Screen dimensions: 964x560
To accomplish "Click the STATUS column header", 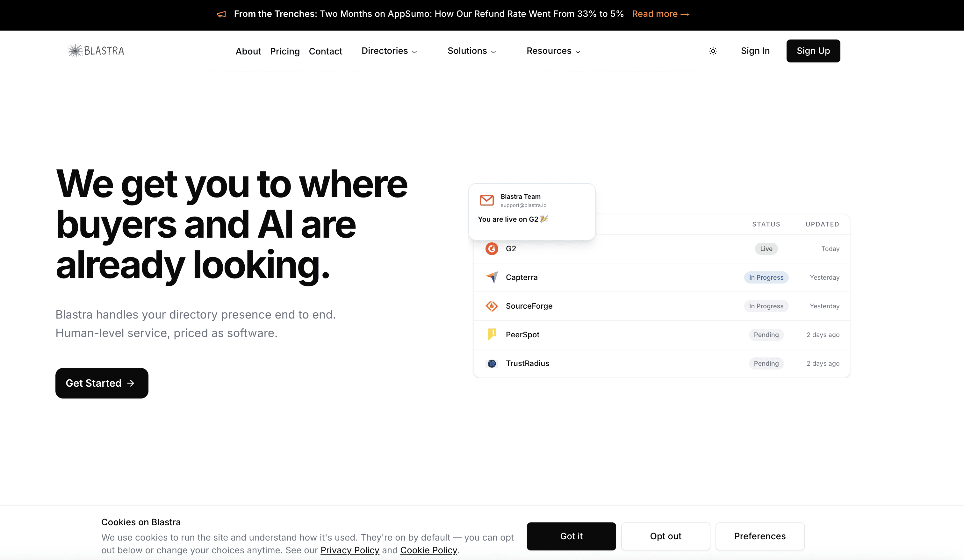I will [x=766, y=224].
